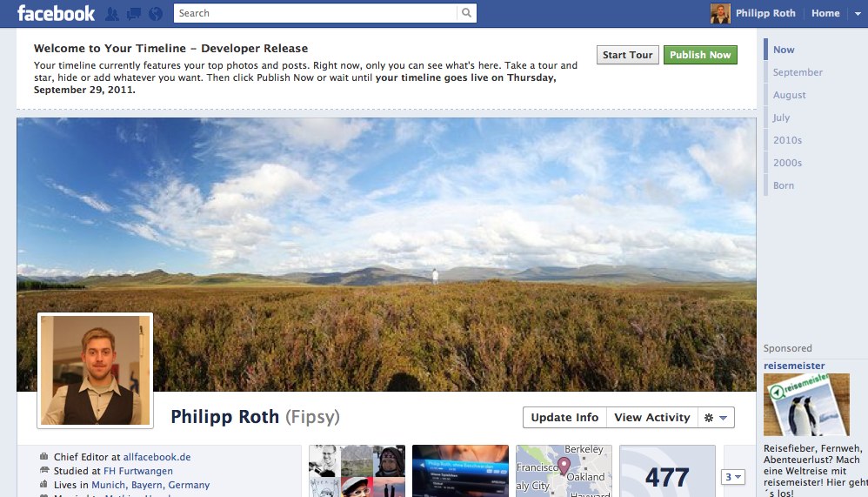Click the name heading 'Philipp Roth (Fipsy)'

click(x=255, y=417)
